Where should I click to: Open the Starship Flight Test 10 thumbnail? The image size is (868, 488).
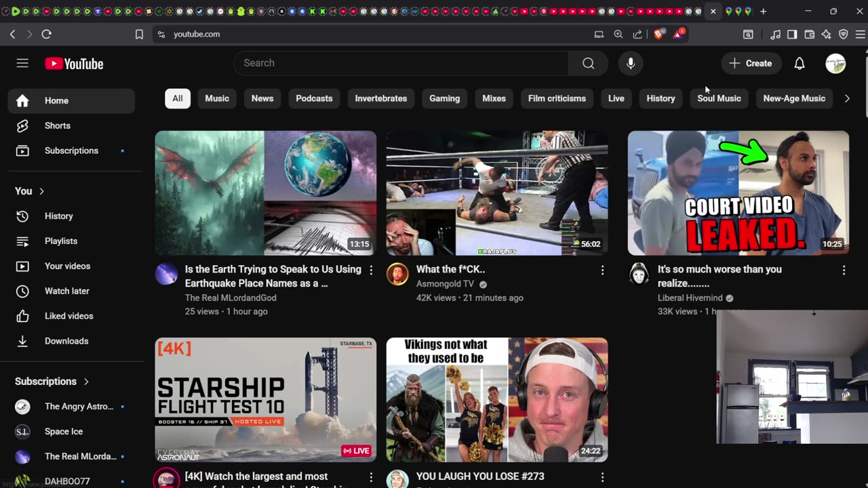tap(265, 400)
